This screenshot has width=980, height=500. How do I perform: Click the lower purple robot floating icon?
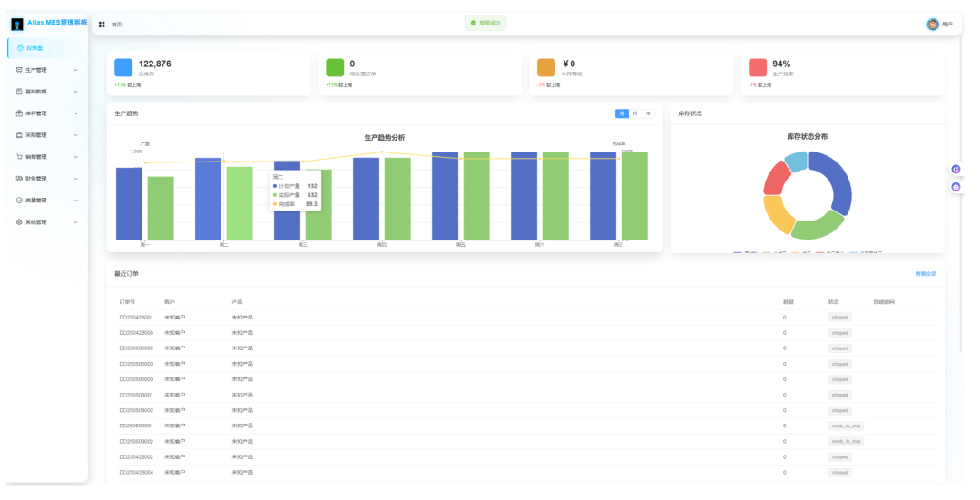pyautogui.click(x=955, y=187)
